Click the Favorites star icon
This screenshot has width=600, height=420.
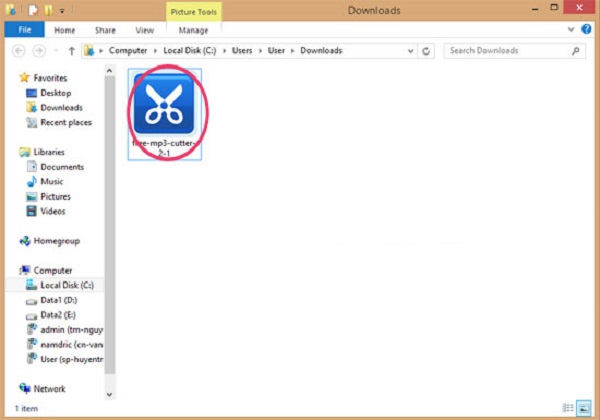click(x=24, y=78)
